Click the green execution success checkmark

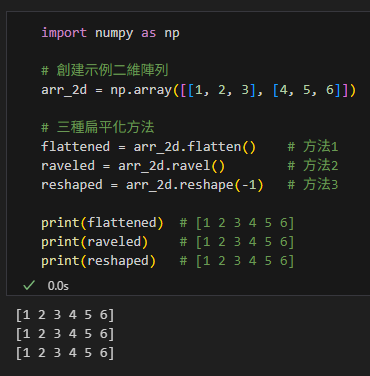click(29, 285)
